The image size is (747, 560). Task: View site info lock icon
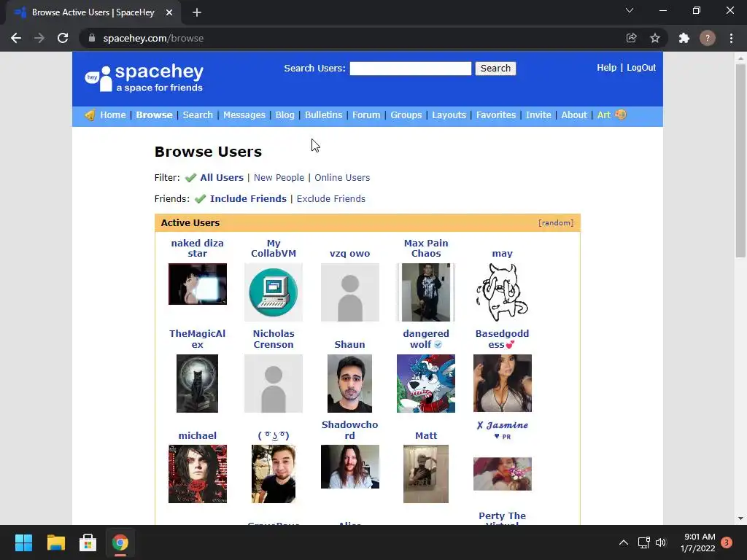point(92,38)
